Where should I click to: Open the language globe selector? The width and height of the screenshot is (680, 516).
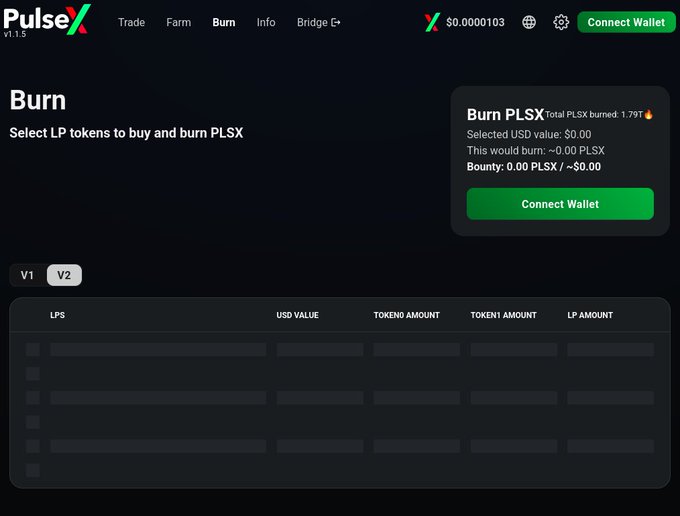(529, 22)
